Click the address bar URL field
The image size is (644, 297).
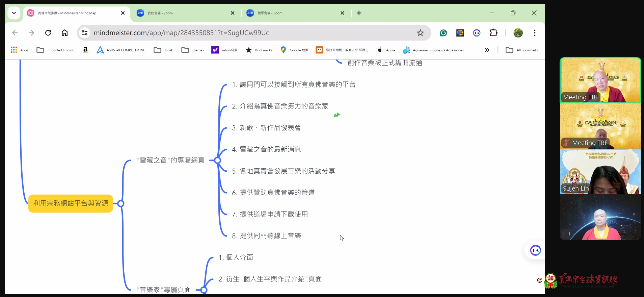(236, 33)
